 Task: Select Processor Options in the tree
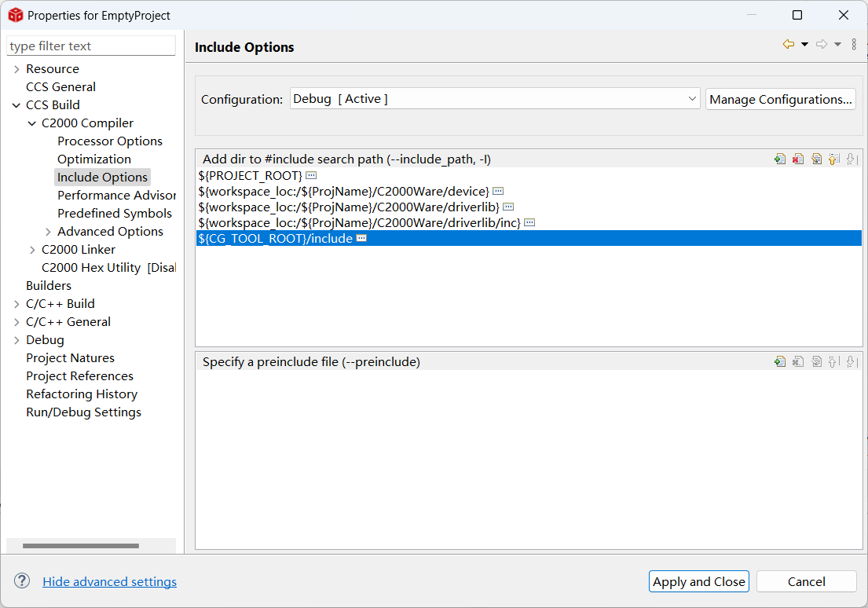click(110, 141)
